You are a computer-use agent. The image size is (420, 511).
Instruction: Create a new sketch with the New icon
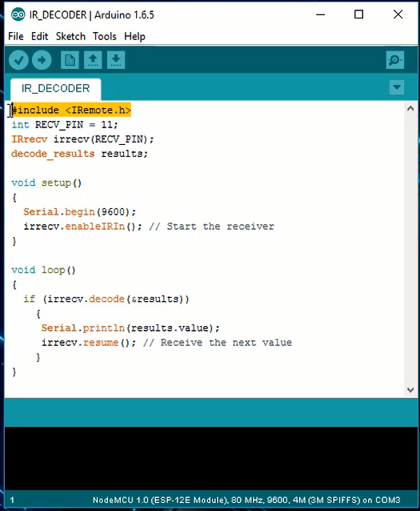70,60
